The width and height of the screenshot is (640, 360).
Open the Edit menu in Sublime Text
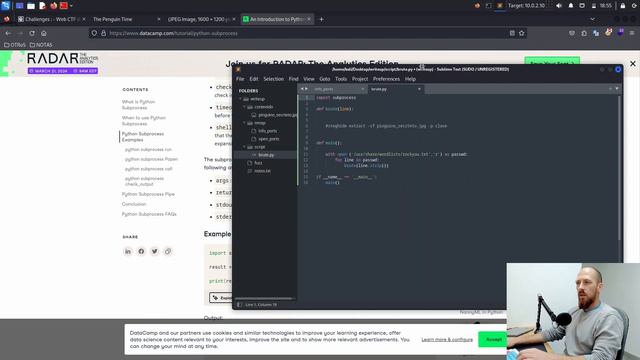click(254, 79)
